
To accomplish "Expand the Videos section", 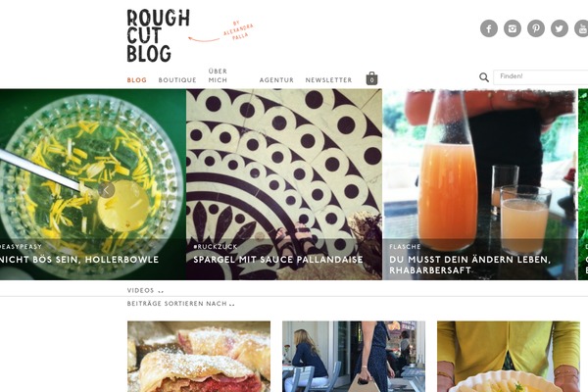I will tap(145, 290).
